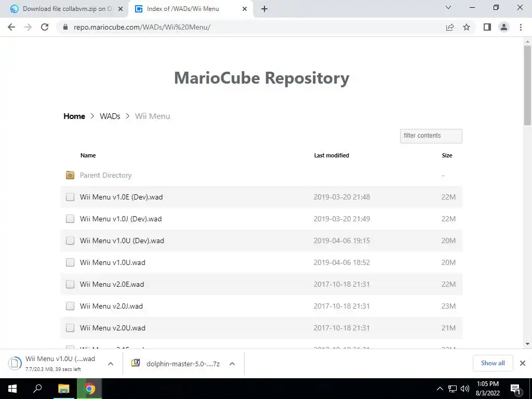Click the scrollbar down arrow
The image size is (532, 399).
tap(527, 344)
